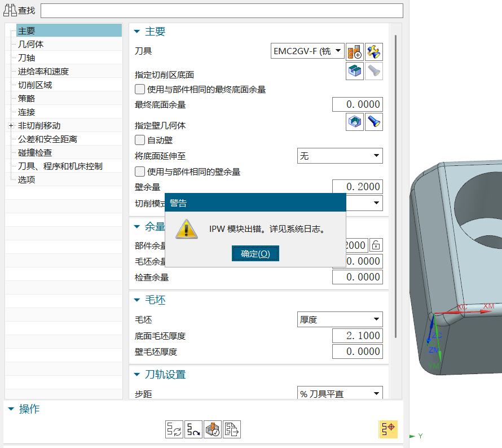Image resolution: width=502 pixels, height=448 pixels.
Task: Select 进给率和速度 in the left list
Action: pos(43,72)
